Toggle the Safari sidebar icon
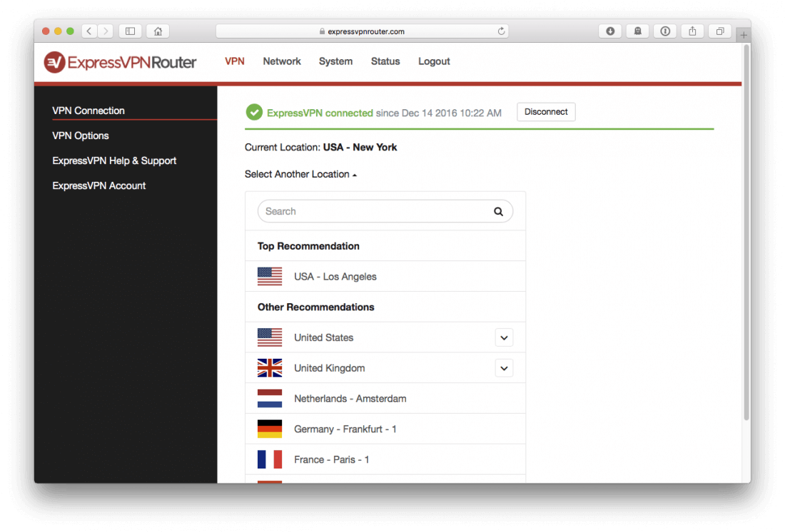Screen dimensions: 785x532 point(130,31)
